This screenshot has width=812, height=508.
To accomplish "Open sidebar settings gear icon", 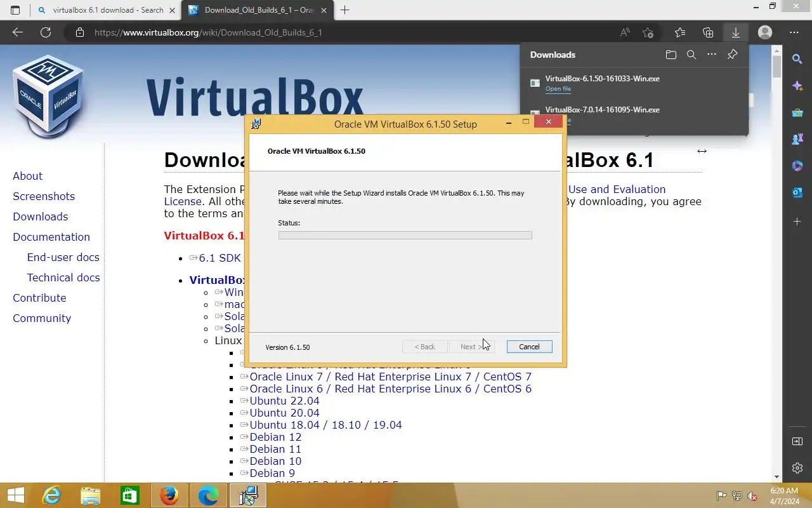I will pos(797,468).
